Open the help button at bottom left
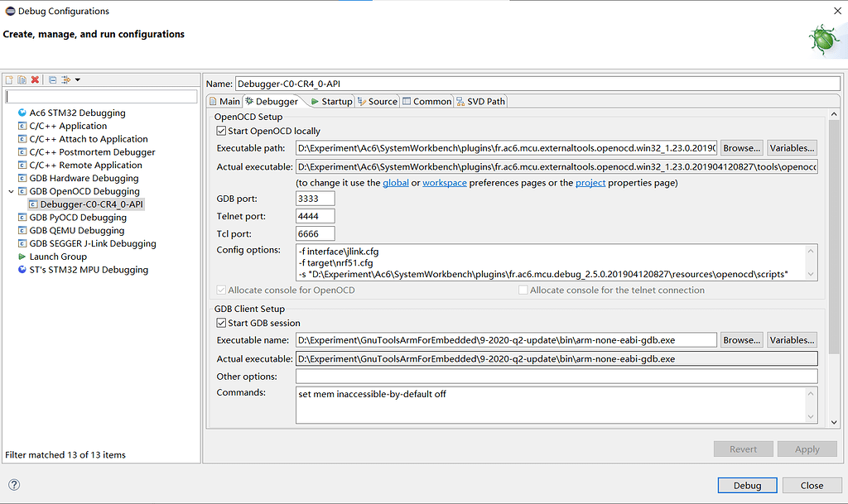848x504 pixels. click(x=14, y=486)
